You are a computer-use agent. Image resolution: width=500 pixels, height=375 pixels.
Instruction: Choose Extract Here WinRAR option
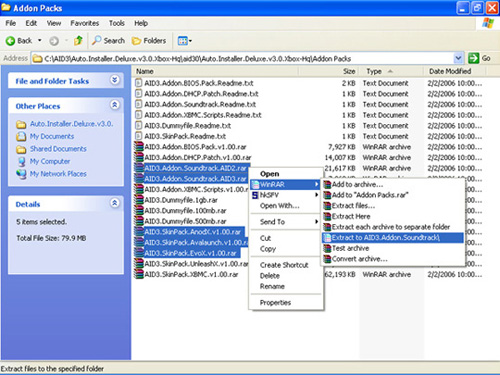coord(393,216)
